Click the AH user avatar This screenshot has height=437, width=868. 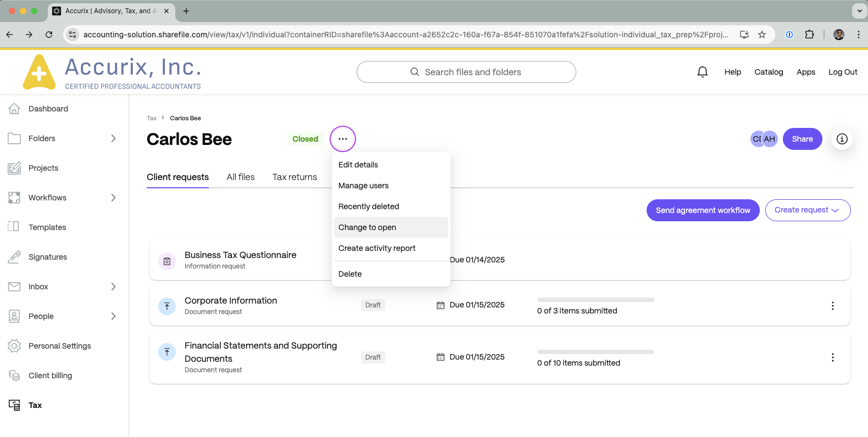pyautogui.click(x=770, y=139)
